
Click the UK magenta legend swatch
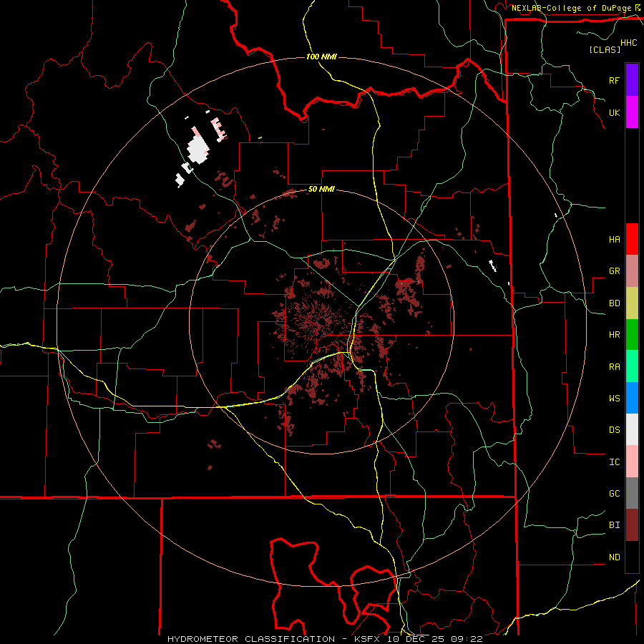(632, 112)
